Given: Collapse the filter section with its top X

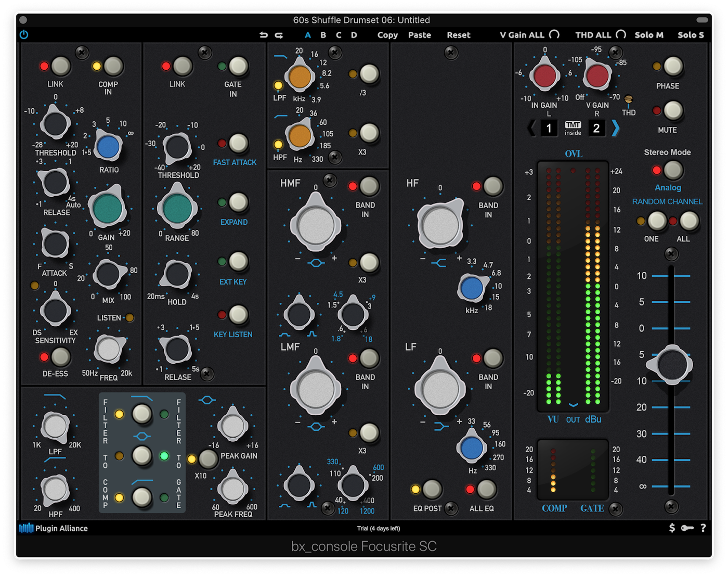Looking at the screenshot, I should tap(335, 53).
